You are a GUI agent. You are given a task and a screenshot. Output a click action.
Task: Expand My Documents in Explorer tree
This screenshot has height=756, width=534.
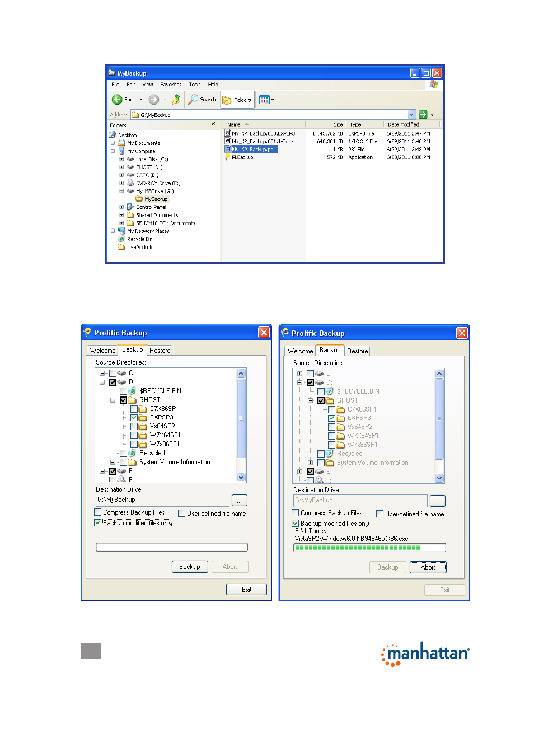(113, 143)
